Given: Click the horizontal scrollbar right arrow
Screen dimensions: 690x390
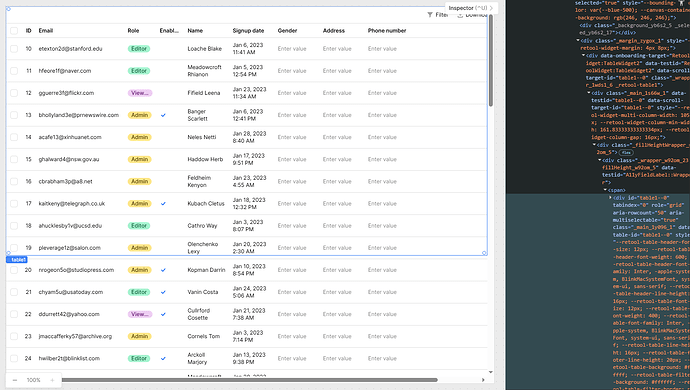Looking at the screenshot, I should click(x=483, y=380).
